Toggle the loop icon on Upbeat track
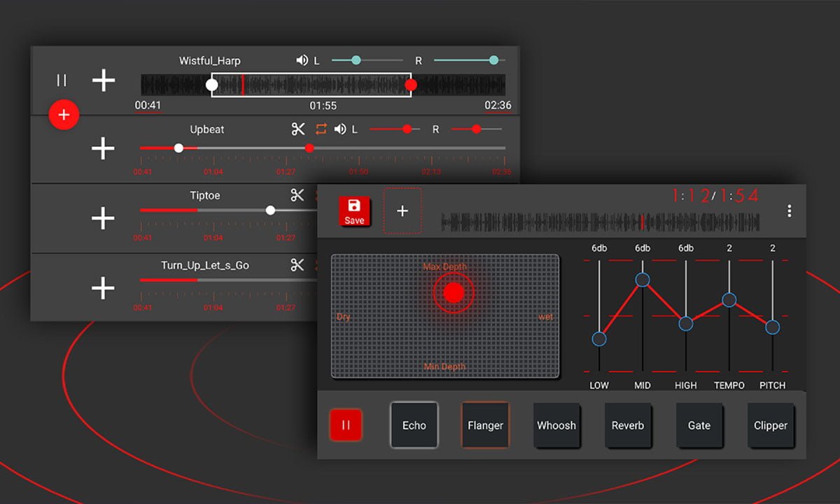840x504 pixels. tap(321, 129)
